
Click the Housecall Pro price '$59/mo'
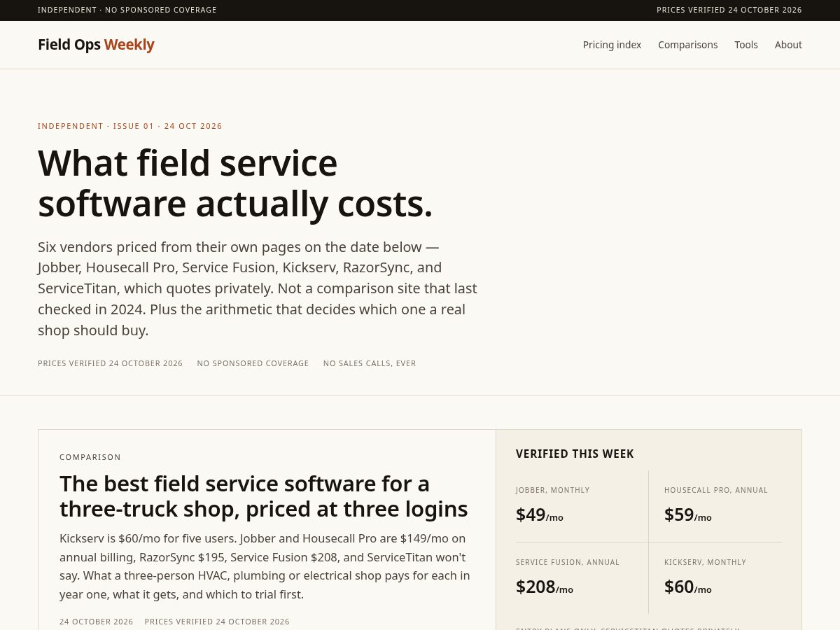click(x=688, y=514)
